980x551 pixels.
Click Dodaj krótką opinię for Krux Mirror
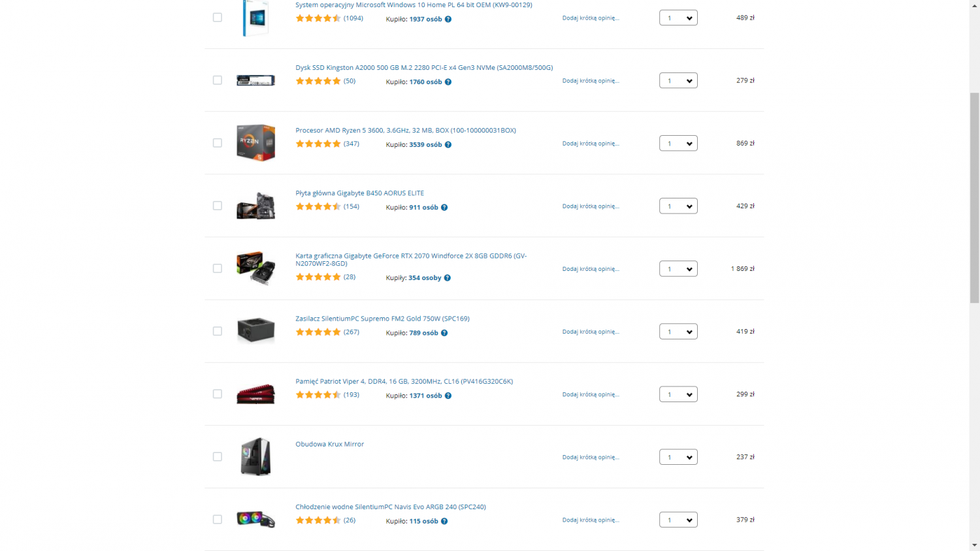[591, 457]
